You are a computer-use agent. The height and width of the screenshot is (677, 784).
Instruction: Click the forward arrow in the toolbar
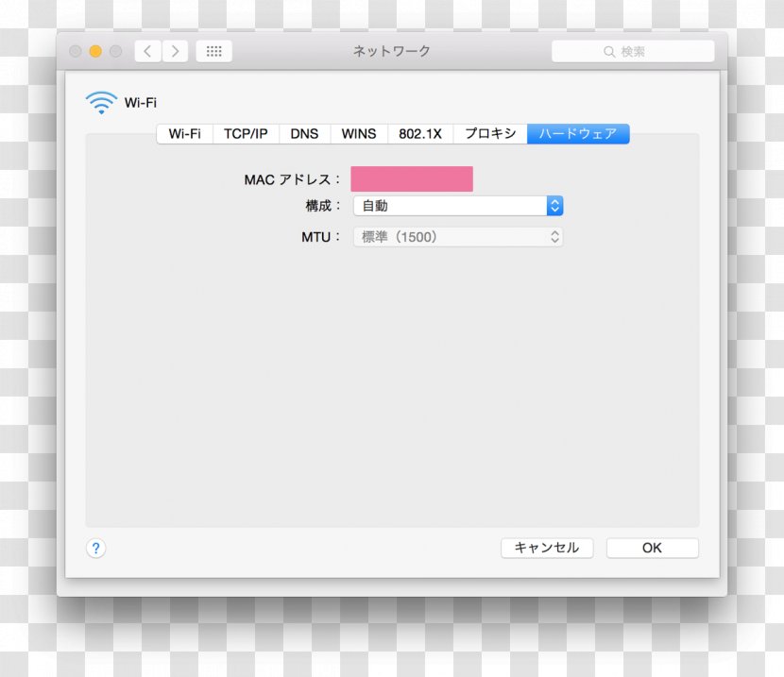175,51
